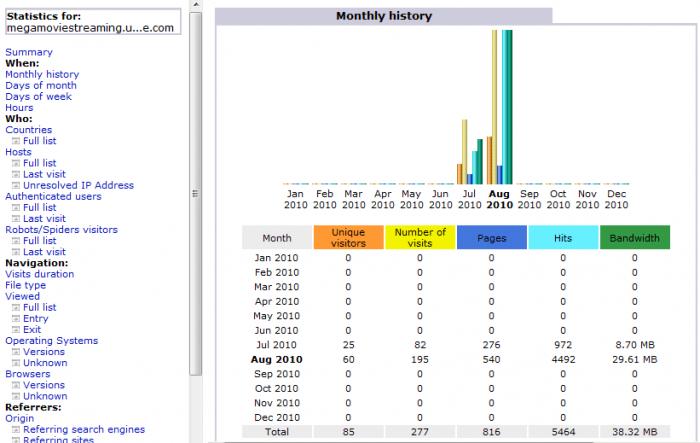This screenshot has width=700, height=443.
Task: Click the icon beside Browsers Unknown
Action: [16, 396]
